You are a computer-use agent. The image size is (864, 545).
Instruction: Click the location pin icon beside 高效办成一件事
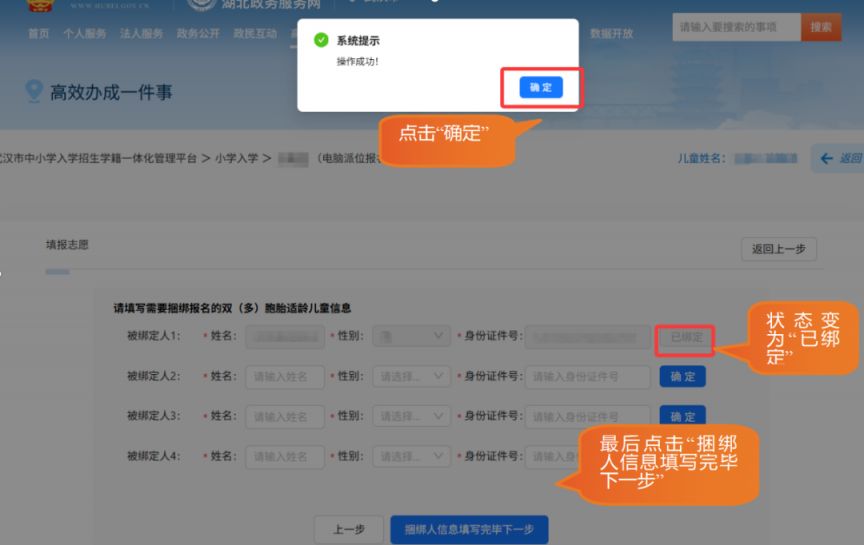[34, 91]
